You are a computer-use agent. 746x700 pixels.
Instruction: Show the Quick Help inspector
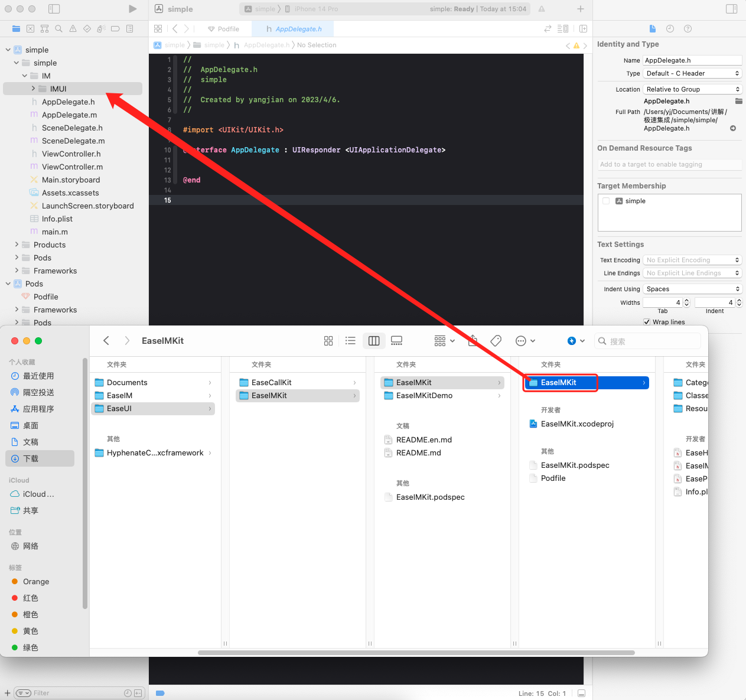pos(688,28)
